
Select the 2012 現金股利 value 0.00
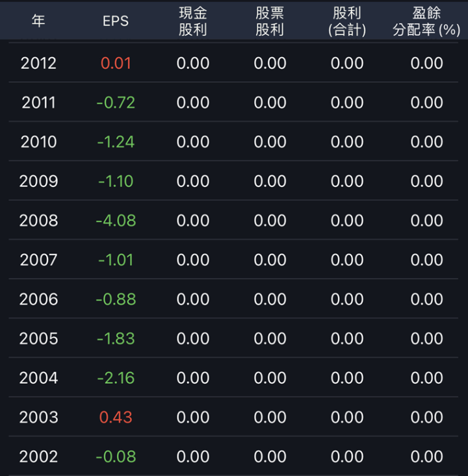point(192,63)
